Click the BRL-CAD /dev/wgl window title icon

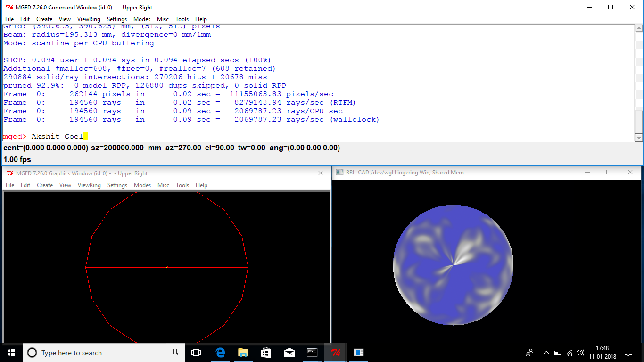[339, 173]
